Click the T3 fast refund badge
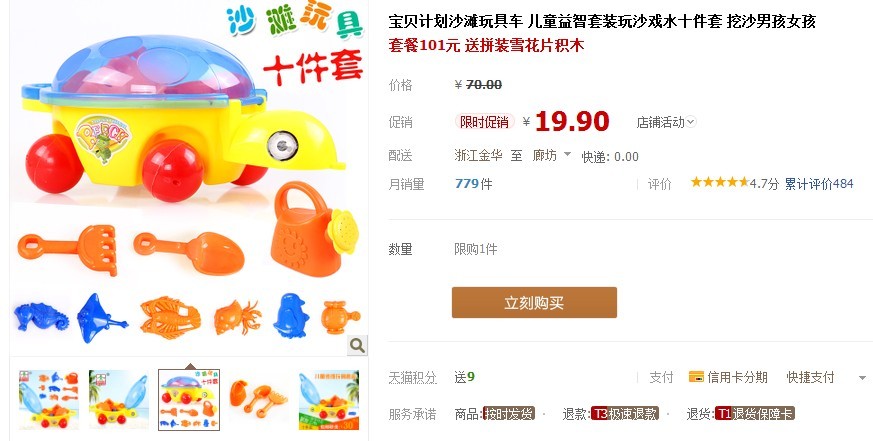 tap(625, 414)
